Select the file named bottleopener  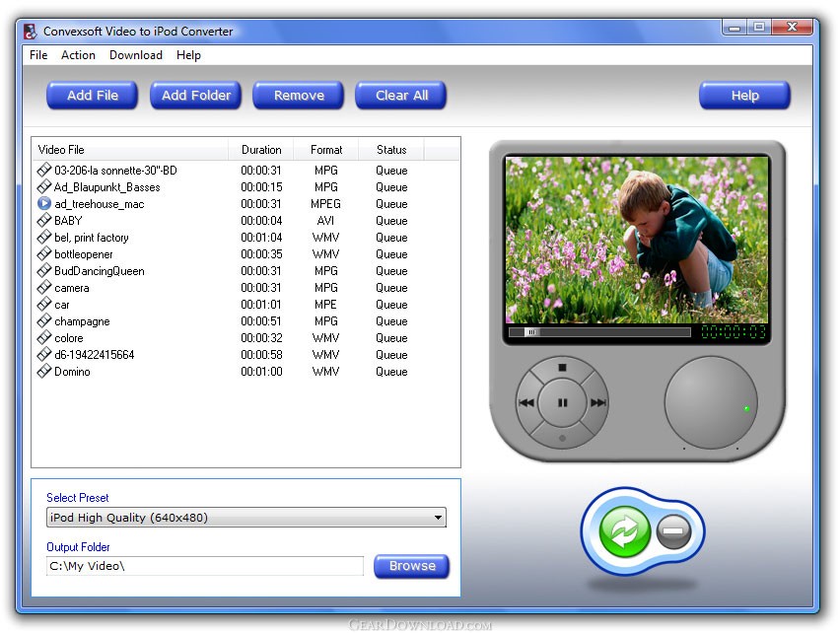click(x=84, y=254)
